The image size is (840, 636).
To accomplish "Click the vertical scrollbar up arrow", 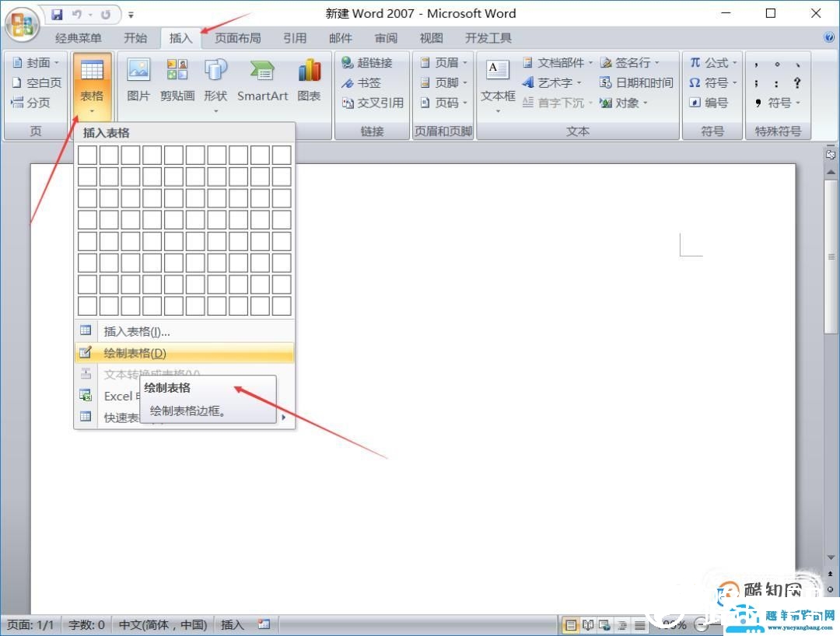I will point(831,172).
